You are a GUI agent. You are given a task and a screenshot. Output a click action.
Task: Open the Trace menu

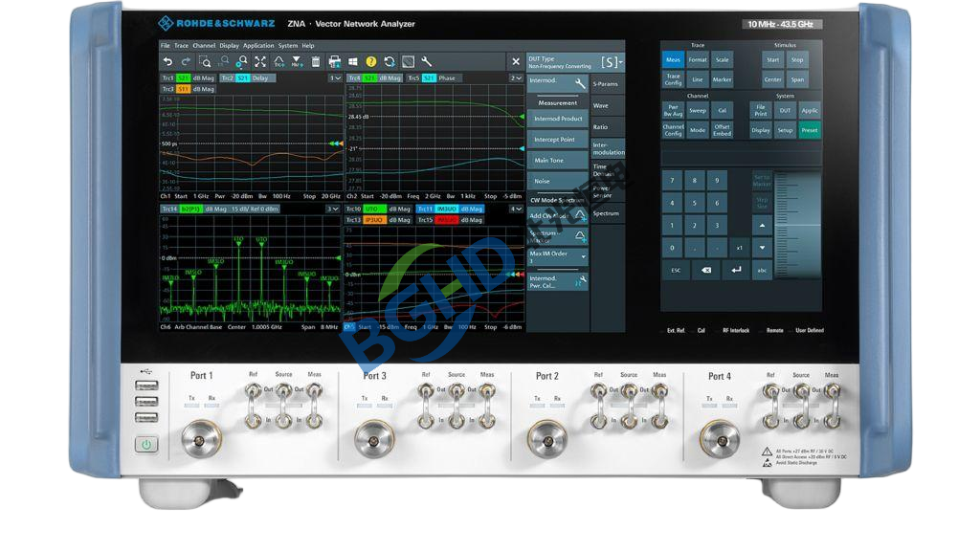point(181,46)
